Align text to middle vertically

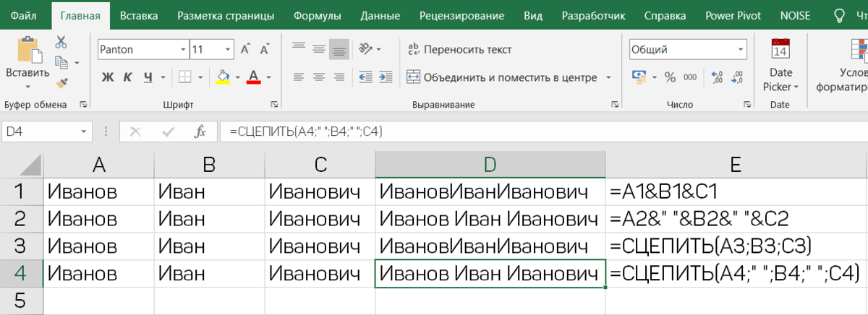(319, 48)
